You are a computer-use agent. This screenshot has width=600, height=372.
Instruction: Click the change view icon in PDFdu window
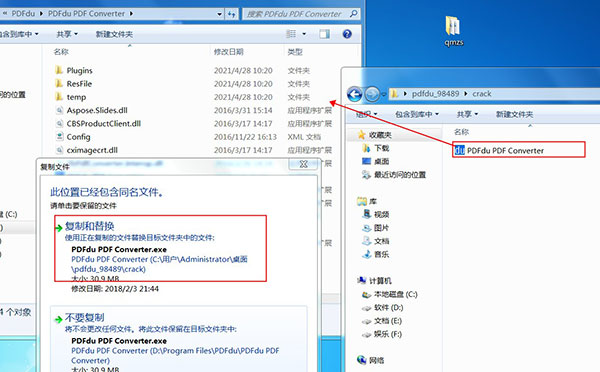291,34
